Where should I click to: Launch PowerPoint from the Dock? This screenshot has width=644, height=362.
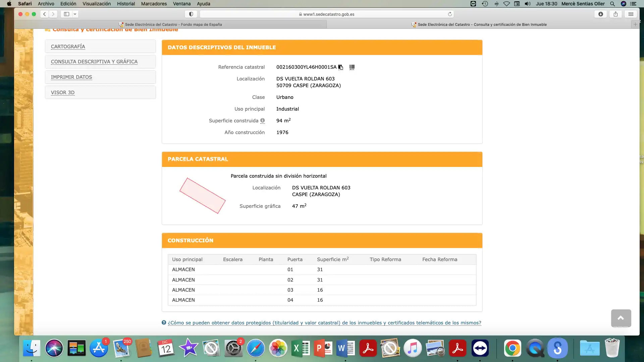[x=323, y=348]
